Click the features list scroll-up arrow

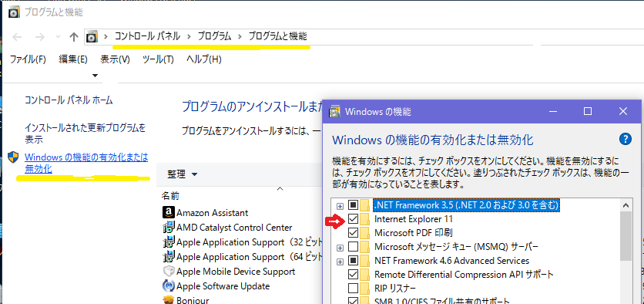(626, 205)
